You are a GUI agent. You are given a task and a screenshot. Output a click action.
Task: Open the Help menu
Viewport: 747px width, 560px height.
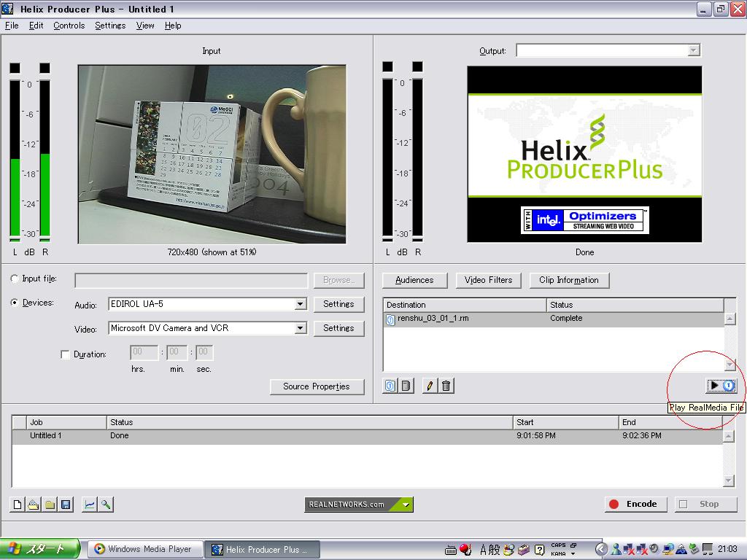173,26
